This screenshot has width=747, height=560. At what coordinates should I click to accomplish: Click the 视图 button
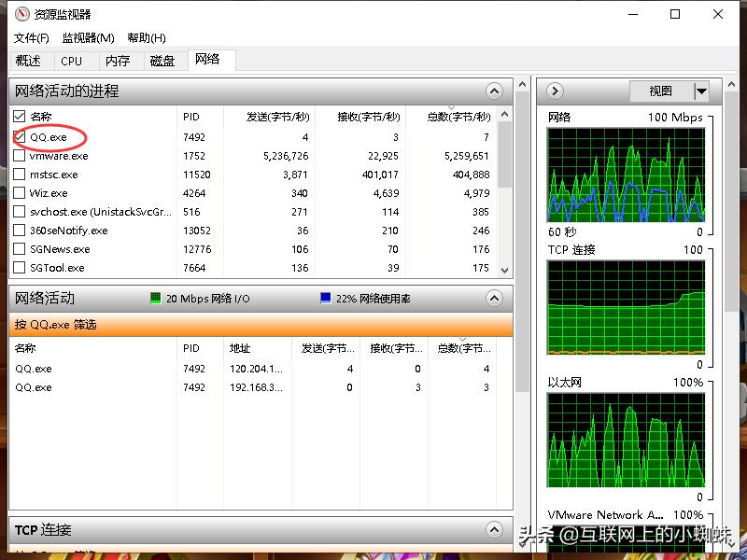[661, 91]
